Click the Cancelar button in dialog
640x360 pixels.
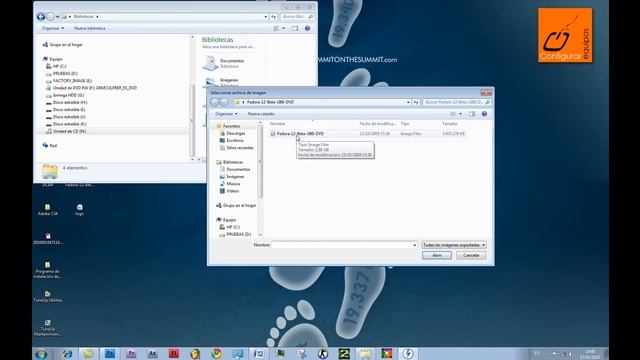[471, 255]
